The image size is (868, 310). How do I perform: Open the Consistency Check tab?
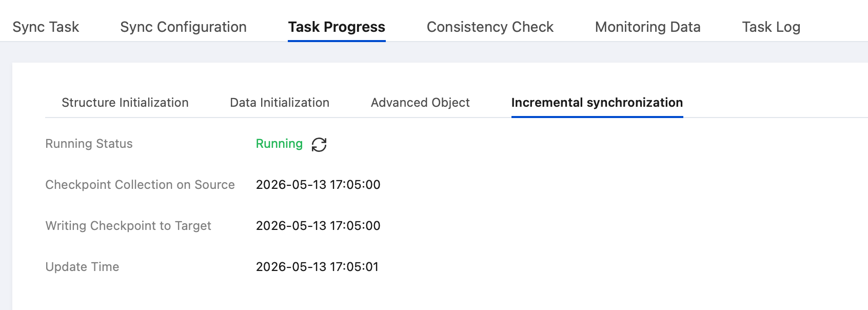(490, 27)
